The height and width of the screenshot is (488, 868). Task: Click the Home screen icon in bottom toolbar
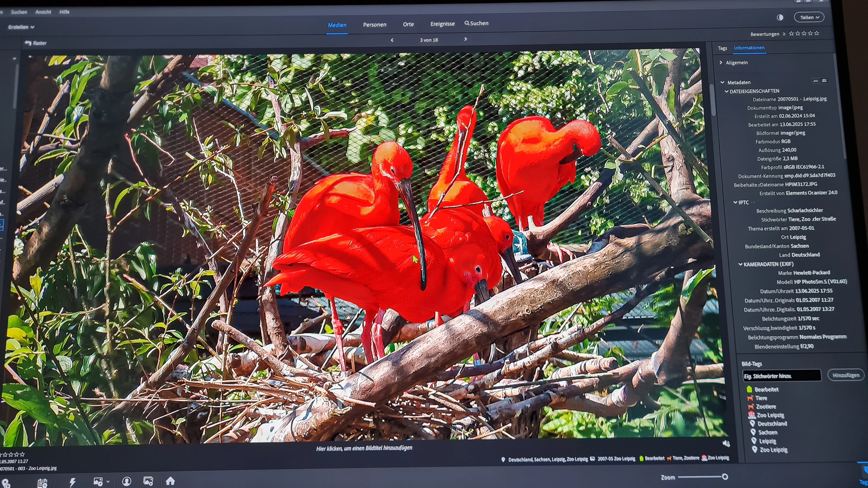coord(170,481)
